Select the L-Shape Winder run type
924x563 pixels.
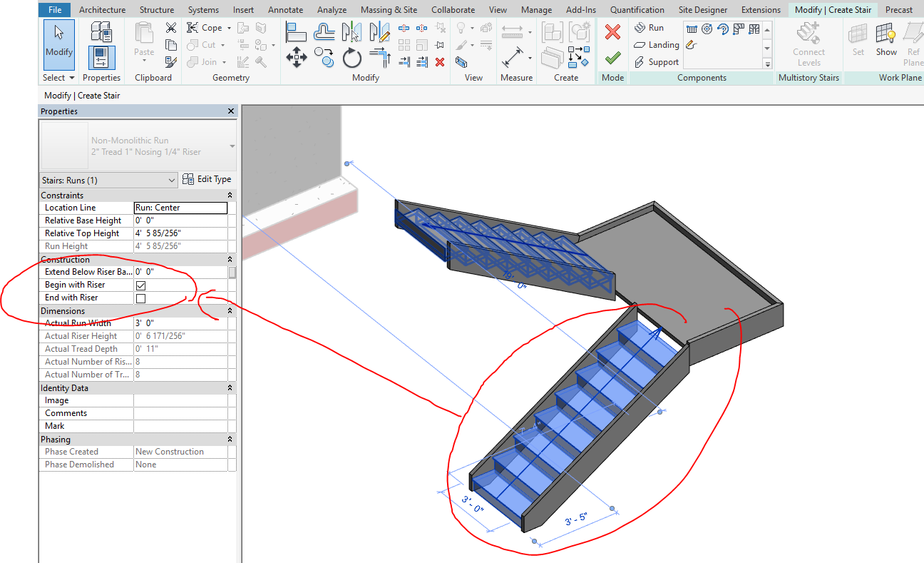click(x=739, y=29)
